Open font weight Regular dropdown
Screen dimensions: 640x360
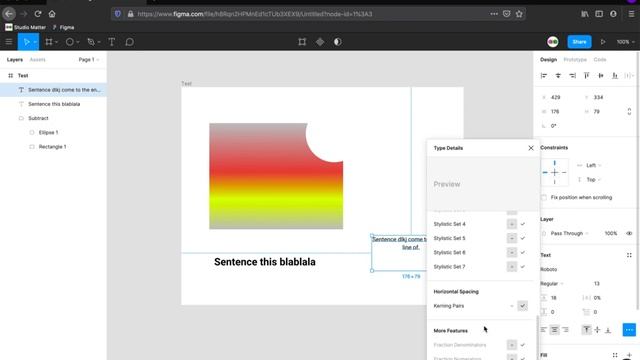[552, 284]
